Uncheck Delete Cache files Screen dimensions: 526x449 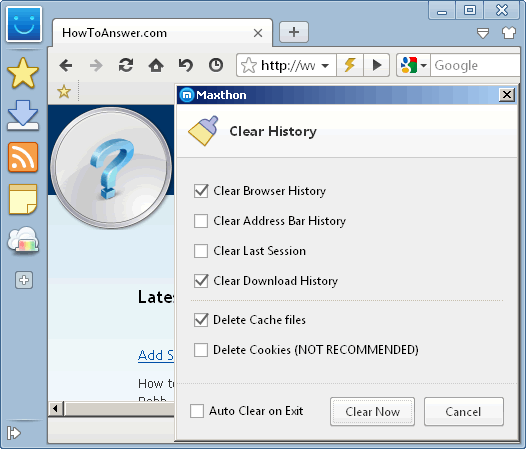(201, 320)
